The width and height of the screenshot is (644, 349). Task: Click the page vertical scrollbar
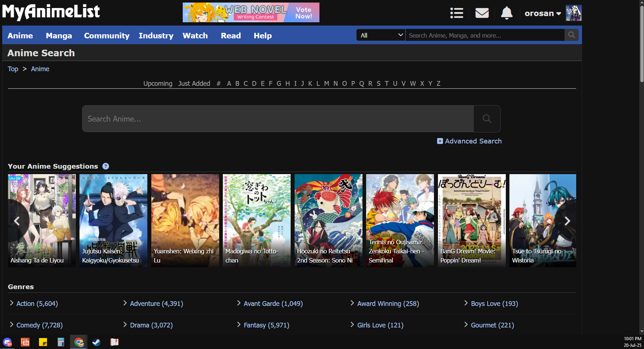coord(642,44)
